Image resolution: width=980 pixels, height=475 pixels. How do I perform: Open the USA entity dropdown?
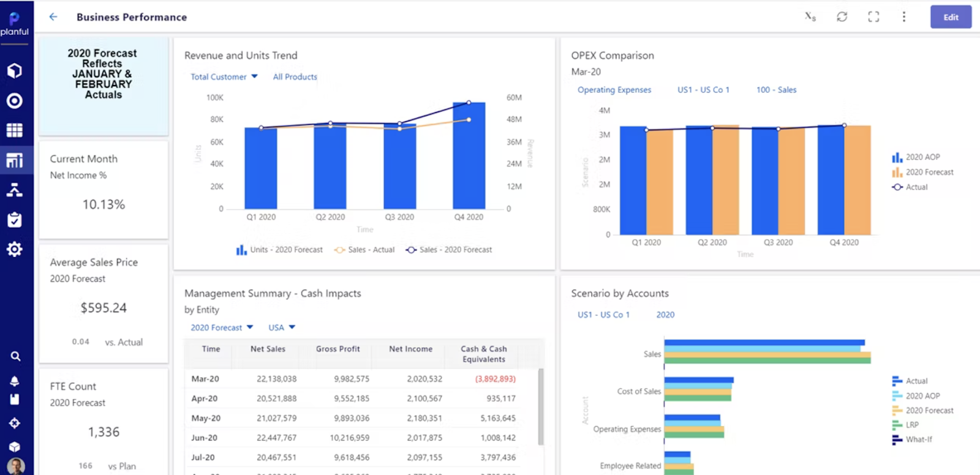282,327
